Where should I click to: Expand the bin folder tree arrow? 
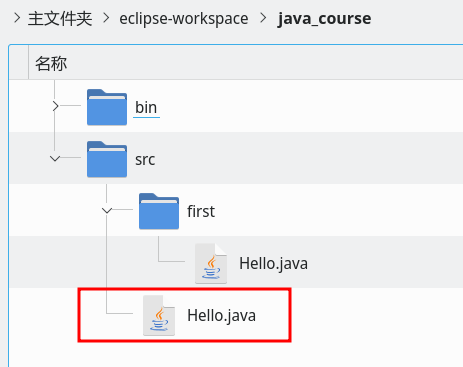(x=55, y=106)
